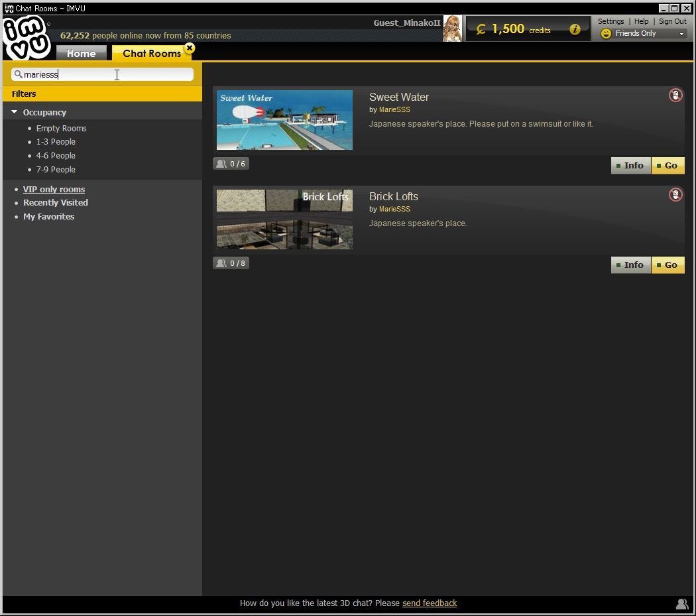
Task: Click the credits currency symbol icon
Action: (x=481, y=29)
